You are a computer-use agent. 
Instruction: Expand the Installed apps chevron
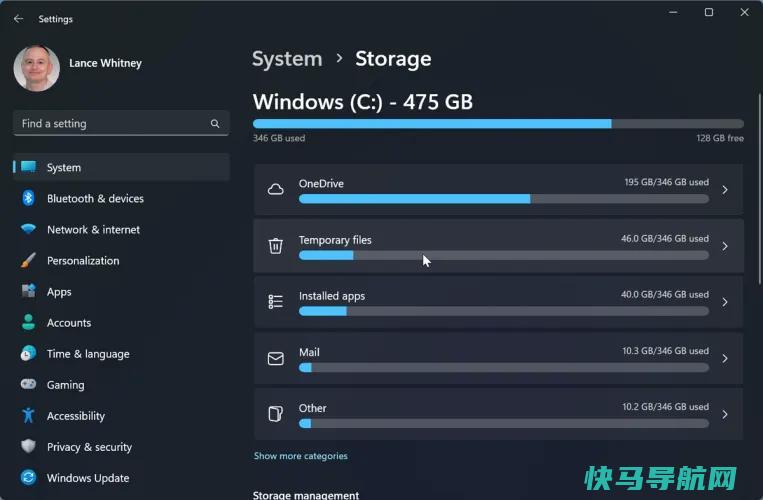pos(725,302)
